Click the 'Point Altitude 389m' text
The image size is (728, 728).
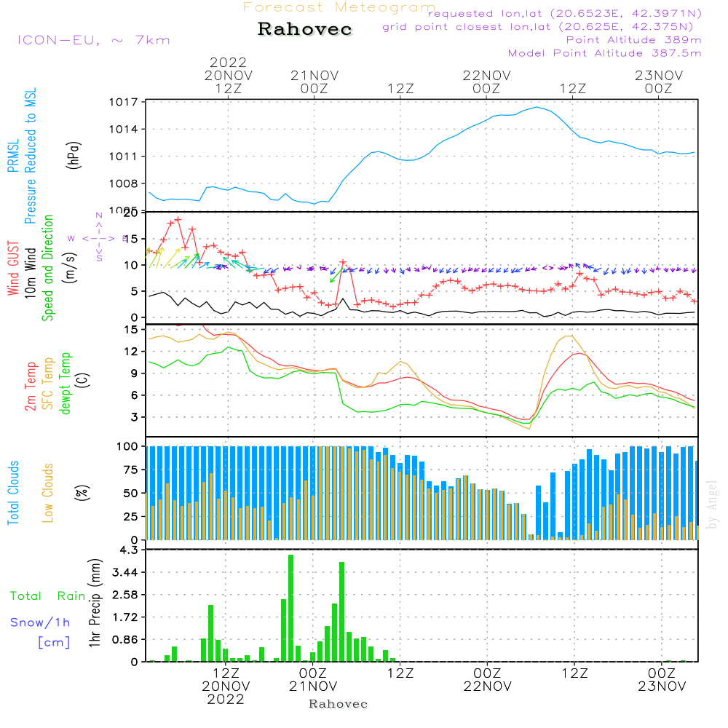coord(634,40)
